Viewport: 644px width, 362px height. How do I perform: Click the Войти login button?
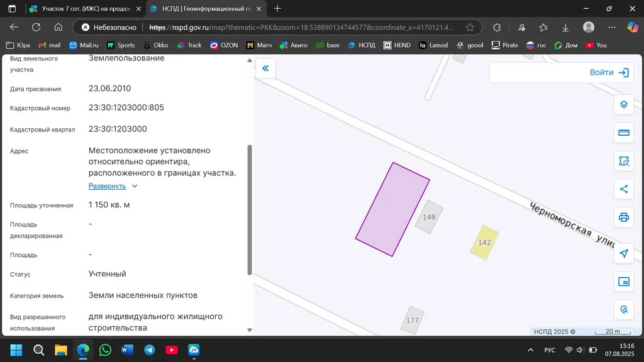[x=608, y=72]
